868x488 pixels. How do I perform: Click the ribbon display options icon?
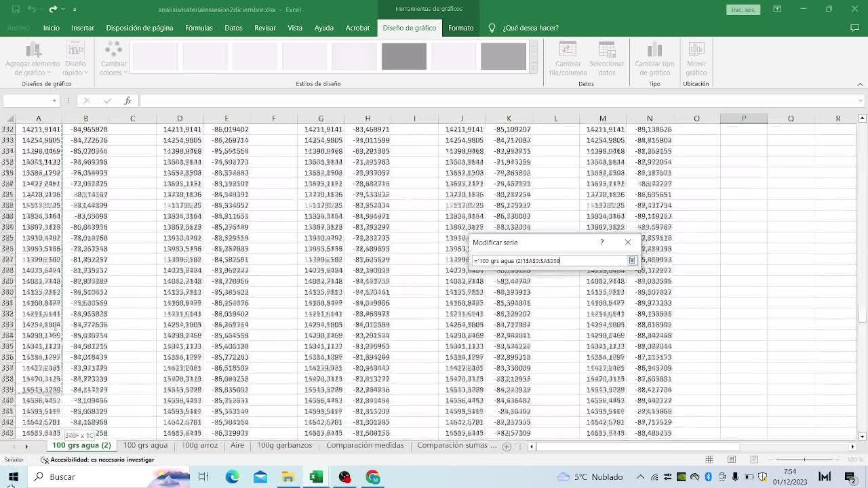coord(777,9)
